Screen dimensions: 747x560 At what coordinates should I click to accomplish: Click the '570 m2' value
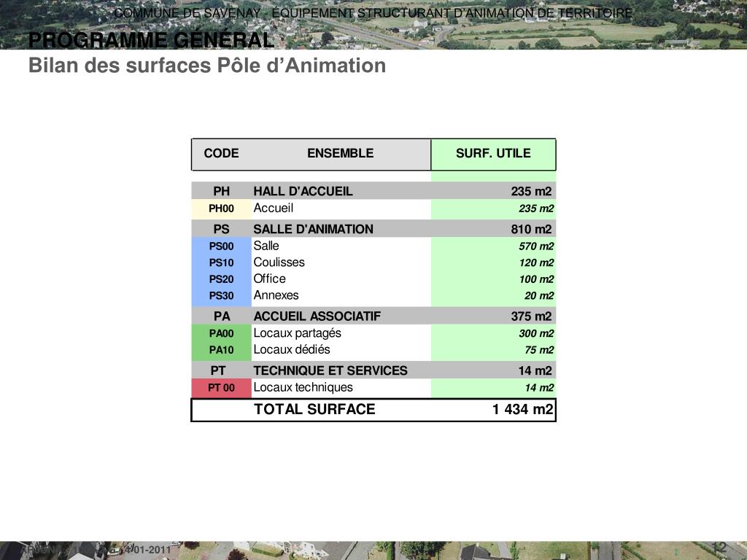(x=536, y=246)
